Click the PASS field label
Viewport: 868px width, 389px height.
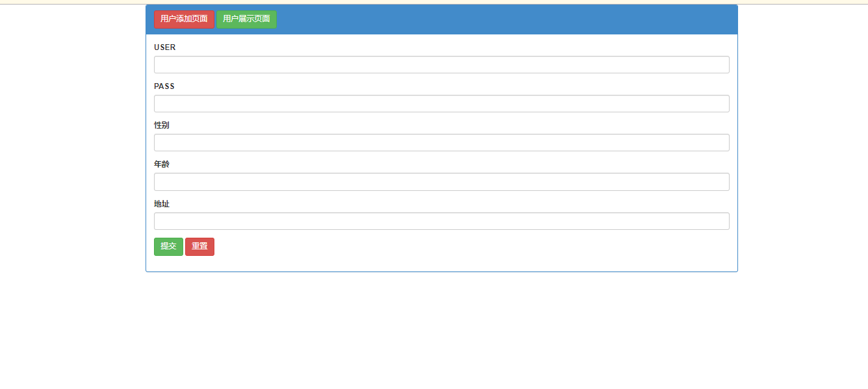pos(164,86)
